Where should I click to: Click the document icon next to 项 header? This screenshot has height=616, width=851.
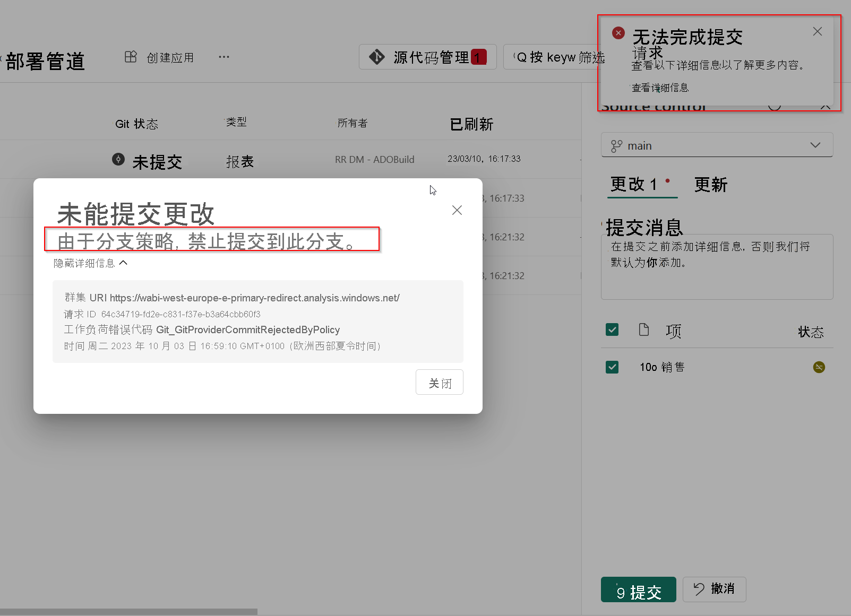click(644, 330)
